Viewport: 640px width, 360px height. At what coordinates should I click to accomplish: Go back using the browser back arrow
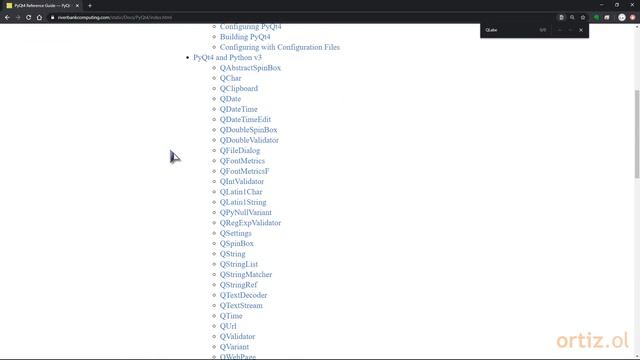click(x=7, y=18)
